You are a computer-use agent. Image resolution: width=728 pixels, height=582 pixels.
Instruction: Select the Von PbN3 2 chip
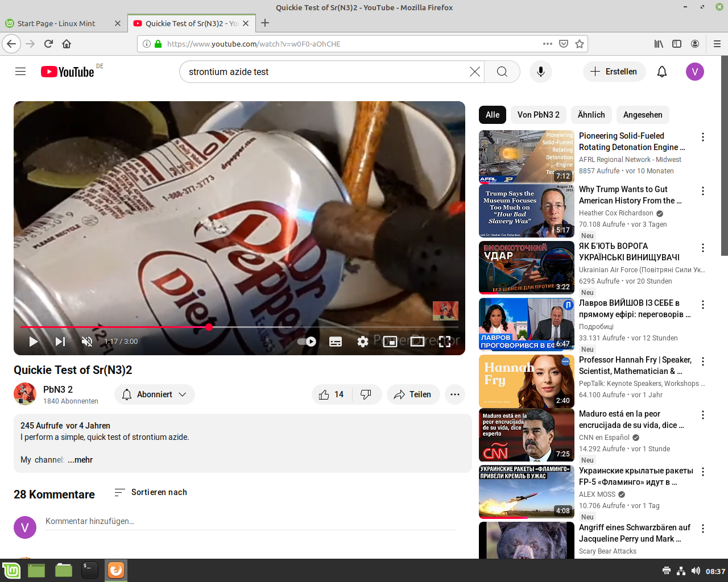point(539,115)
